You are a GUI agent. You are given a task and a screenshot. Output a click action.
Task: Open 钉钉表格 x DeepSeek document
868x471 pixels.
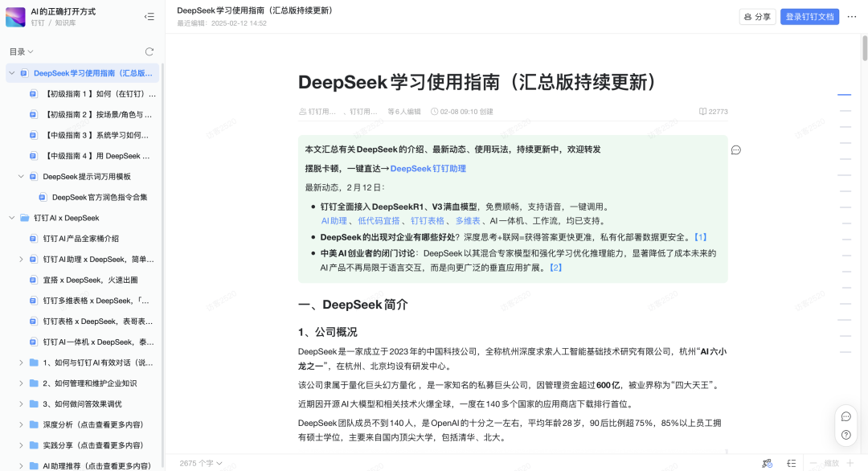[x=98, y=321]
